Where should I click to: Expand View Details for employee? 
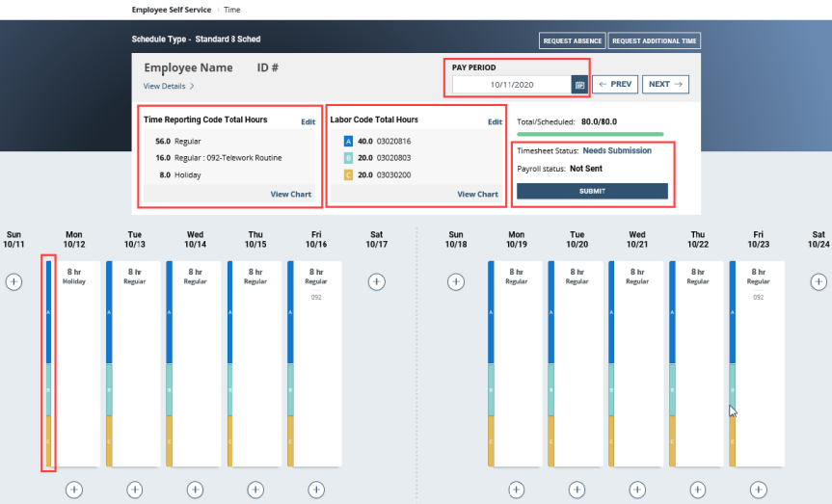[x=170, y=87]
